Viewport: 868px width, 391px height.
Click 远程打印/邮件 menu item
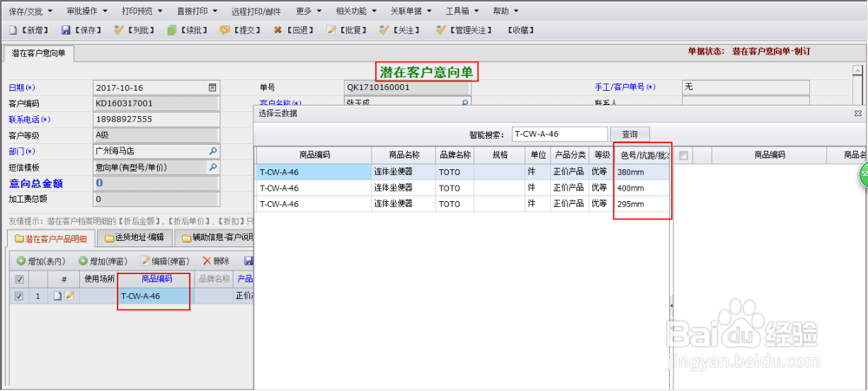(257, 10)
